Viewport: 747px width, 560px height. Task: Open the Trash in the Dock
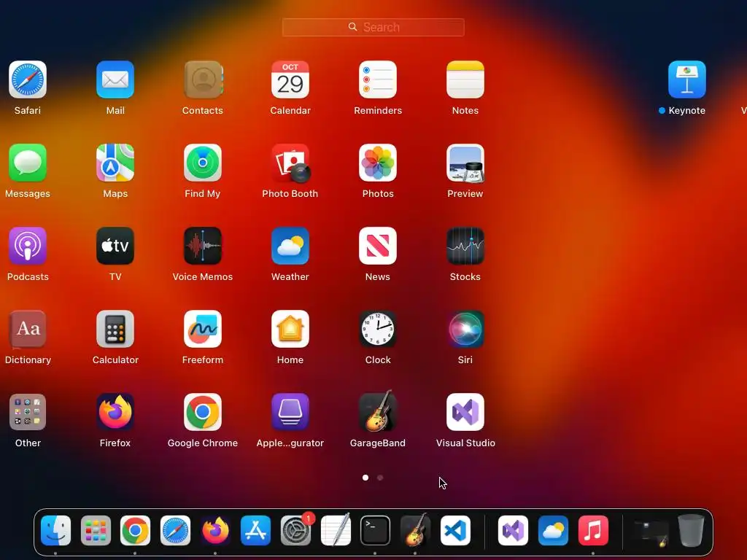[x=692, y=531]
